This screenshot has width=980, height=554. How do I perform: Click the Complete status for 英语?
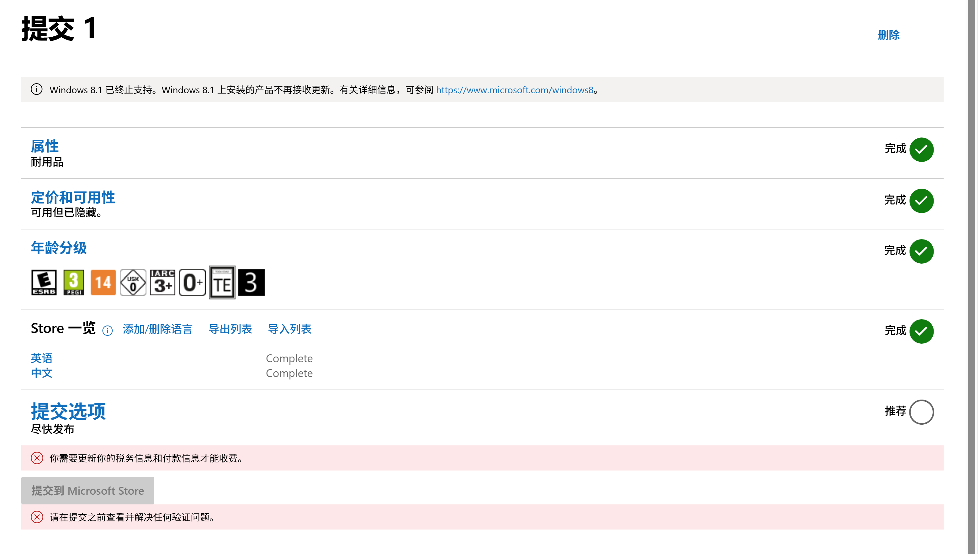pos(289,358)
